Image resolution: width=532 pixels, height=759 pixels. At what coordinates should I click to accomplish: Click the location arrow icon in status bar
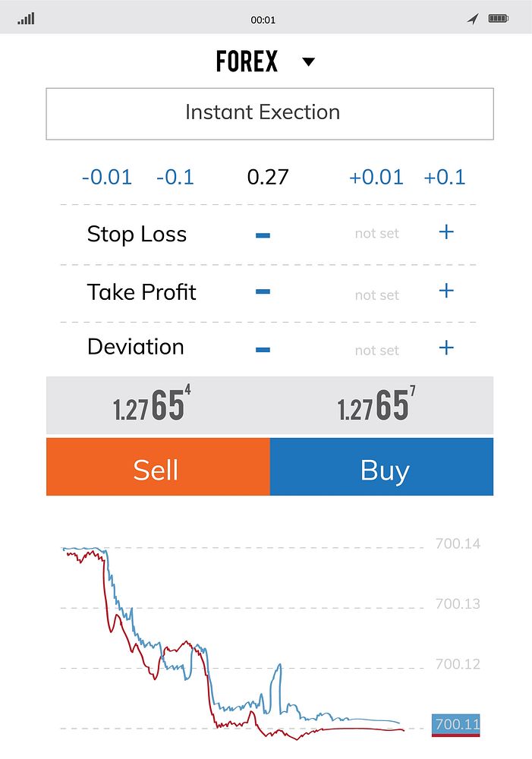coord(472,17)
